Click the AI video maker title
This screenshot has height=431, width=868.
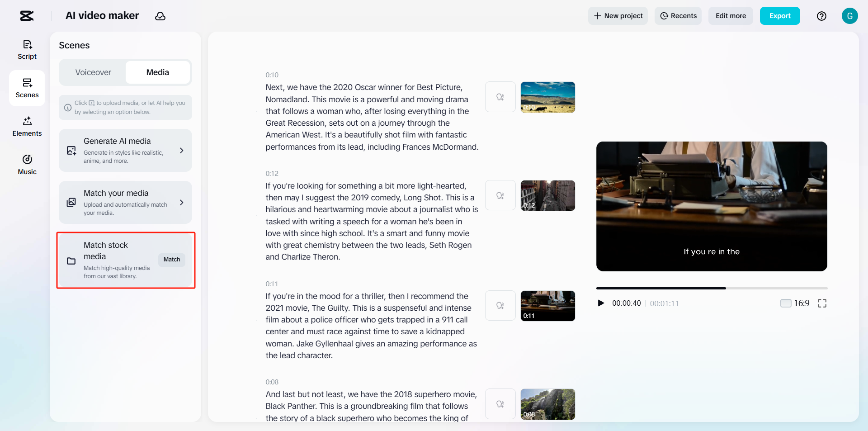pos(102,16)
